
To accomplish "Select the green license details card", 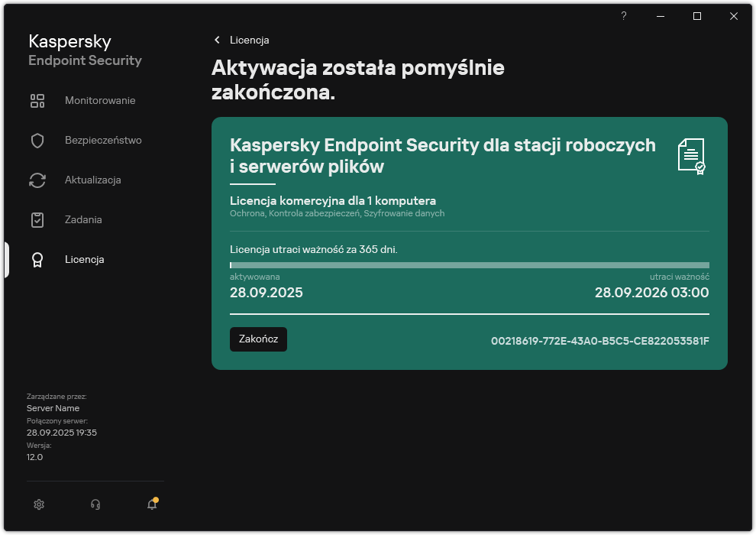I will point(470,241).
